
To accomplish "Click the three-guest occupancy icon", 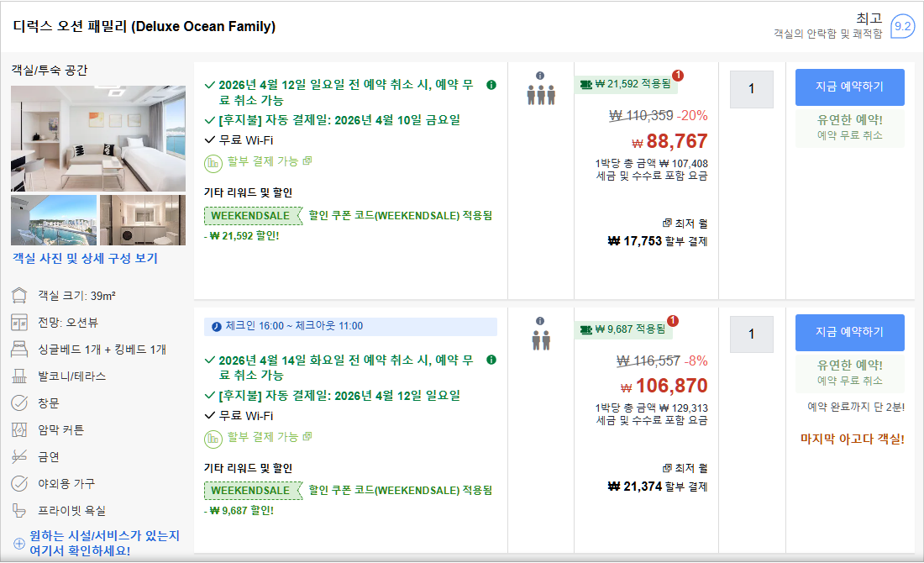I will point(541,94).
